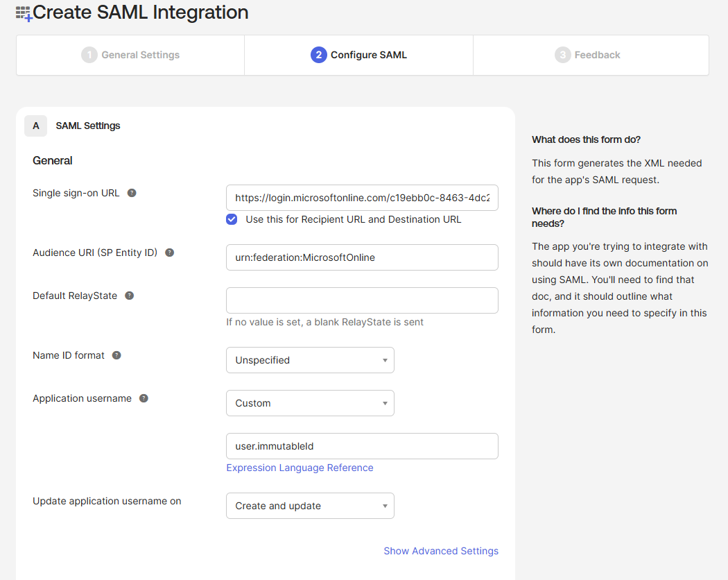Uncheck Use this for Recipient URL checkbox
This screenshot has height=580, width=728.
[232, 219]
